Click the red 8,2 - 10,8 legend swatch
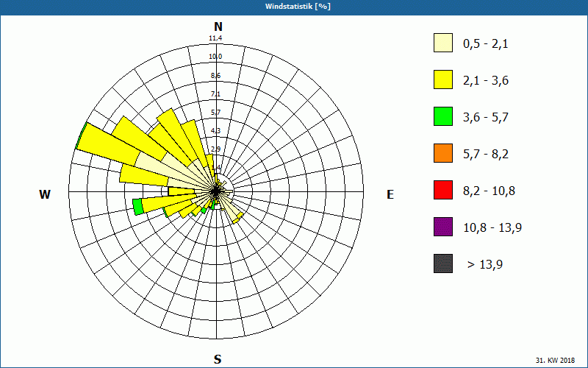The height and width of the screenshot is (368, 588). click(x=443, y=190)
